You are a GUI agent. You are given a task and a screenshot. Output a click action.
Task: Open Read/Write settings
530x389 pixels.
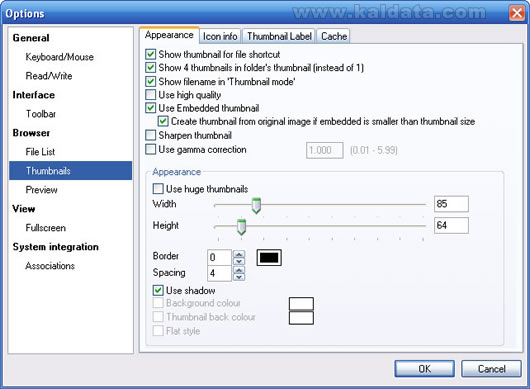tap(49, 76)
